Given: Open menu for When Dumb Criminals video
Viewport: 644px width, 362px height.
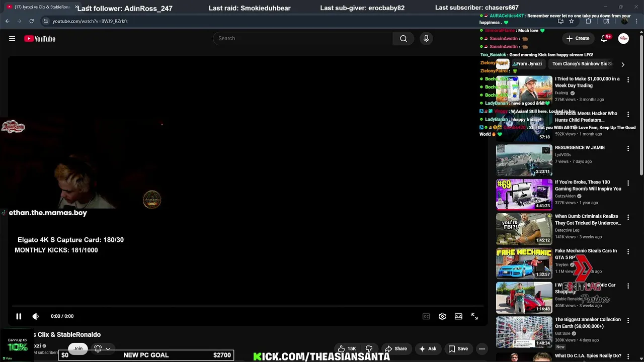Looking at the screenshot, I should pos(628,217).
